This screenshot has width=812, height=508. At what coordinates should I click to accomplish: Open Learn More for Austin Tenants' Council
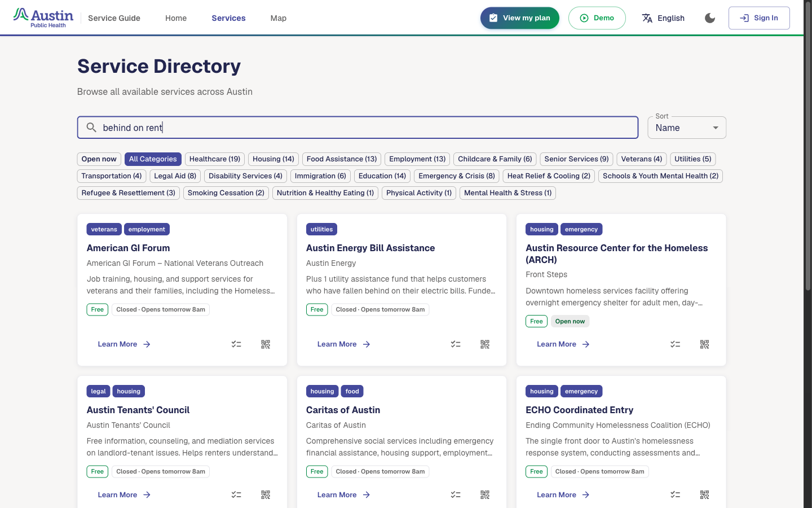[124, 495]
